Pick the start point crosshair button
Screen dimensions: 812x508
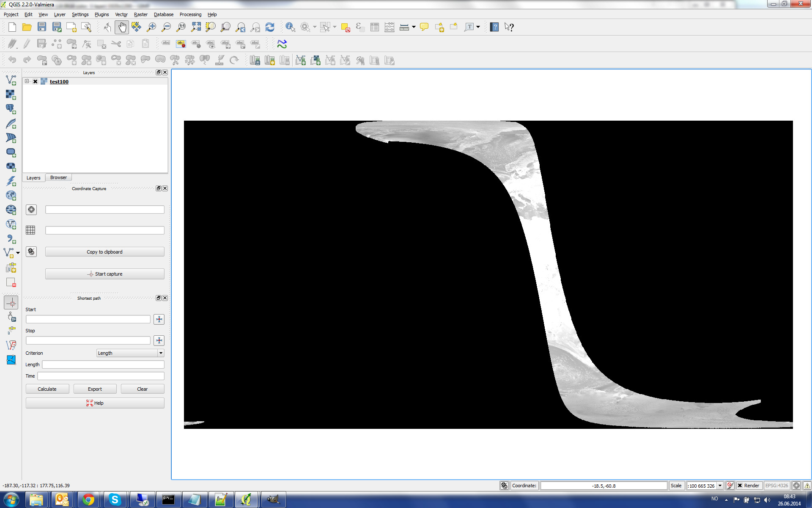[159, 319]
